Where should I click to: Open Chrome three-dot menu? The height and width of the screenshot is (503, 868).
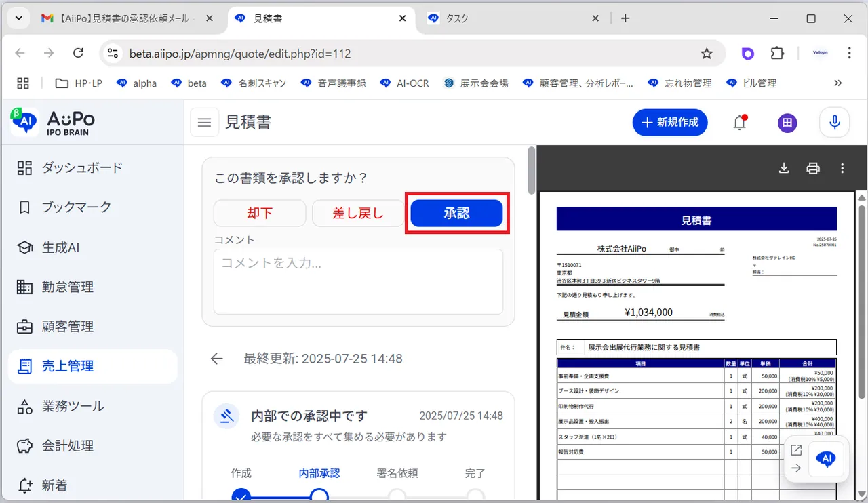(850, 53)
